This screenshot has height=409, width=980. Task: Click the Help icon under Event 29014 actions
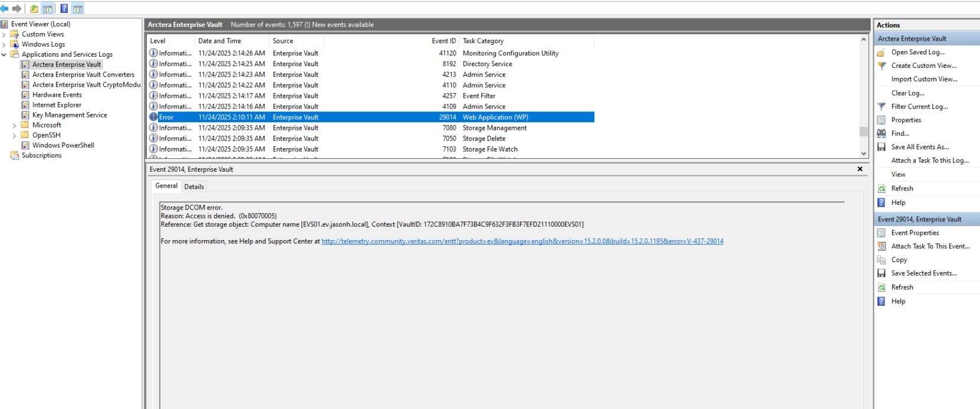pos(882,301)
